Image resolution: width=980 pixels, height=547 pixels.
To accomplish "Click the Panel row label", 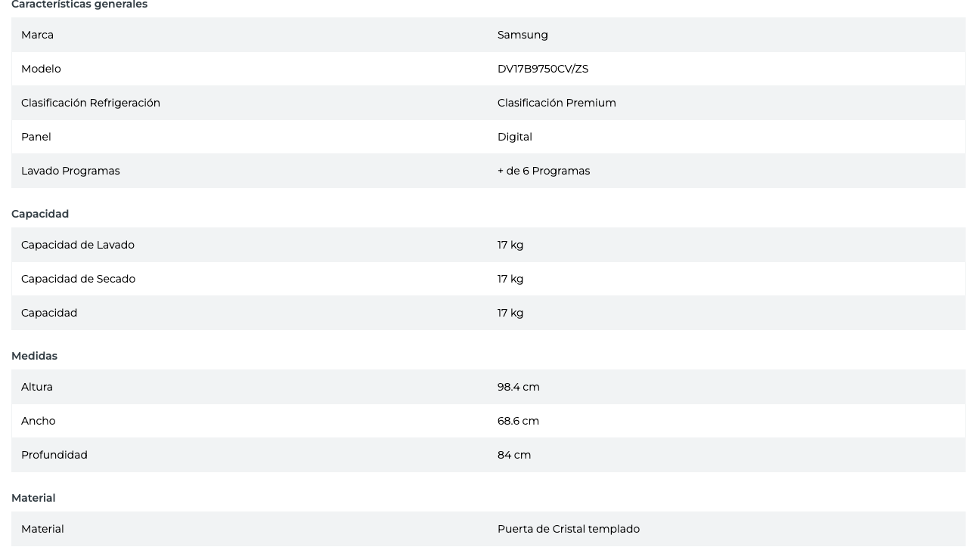I will (36, 137).
